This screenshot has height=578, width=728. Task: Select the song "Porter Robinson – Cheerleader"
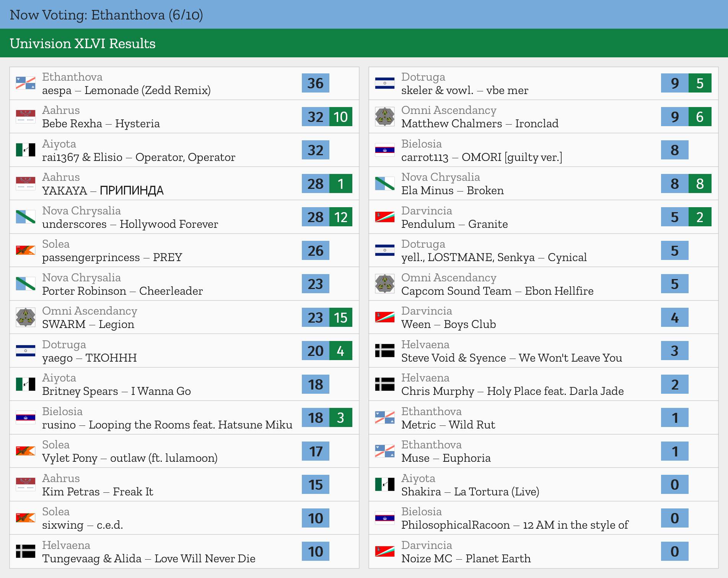(122, 291)
